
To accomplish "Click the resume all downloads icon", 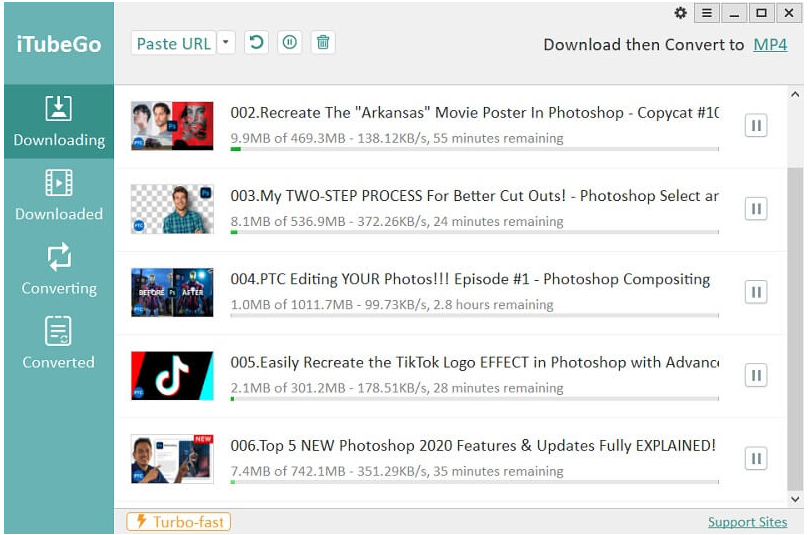I will pos(256,43).
